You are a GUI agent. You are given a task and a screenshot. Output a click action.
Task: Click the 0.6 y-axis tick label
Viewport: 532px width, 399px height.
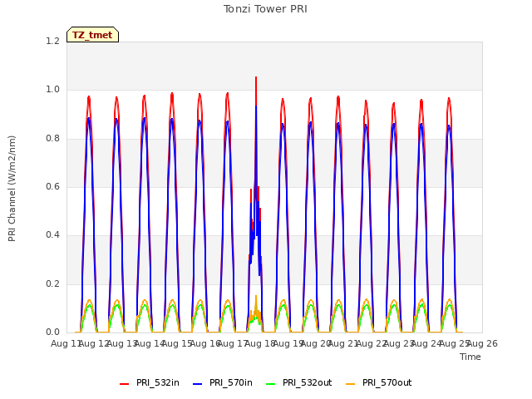pyautogui.click(x=52, y=186)
